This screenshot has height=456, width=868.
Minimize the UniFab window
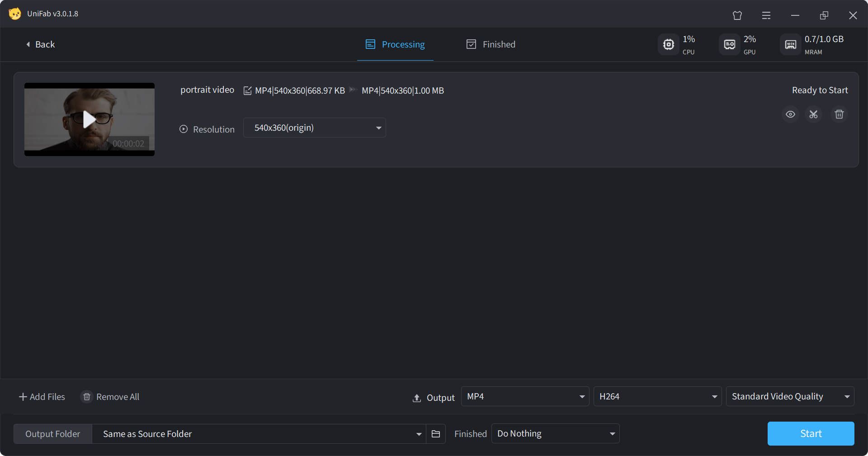tap(795, 15)
